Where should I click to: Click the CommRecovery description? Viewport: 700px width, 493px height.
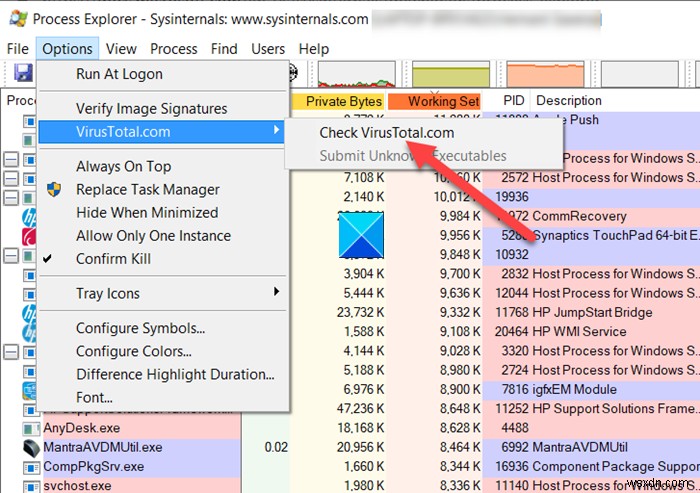click(579, 216)
